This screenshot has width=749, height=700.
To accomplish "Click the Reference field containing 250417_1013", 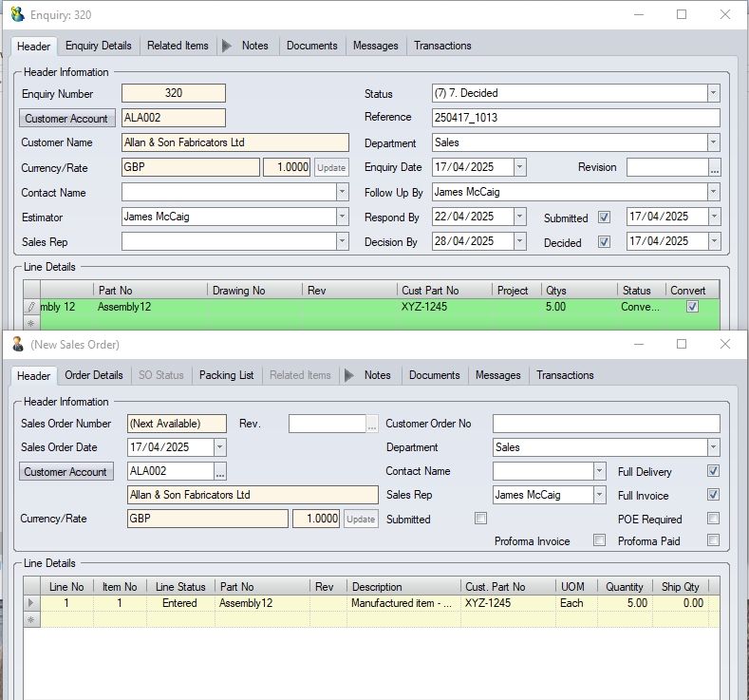I will (574, 118).
